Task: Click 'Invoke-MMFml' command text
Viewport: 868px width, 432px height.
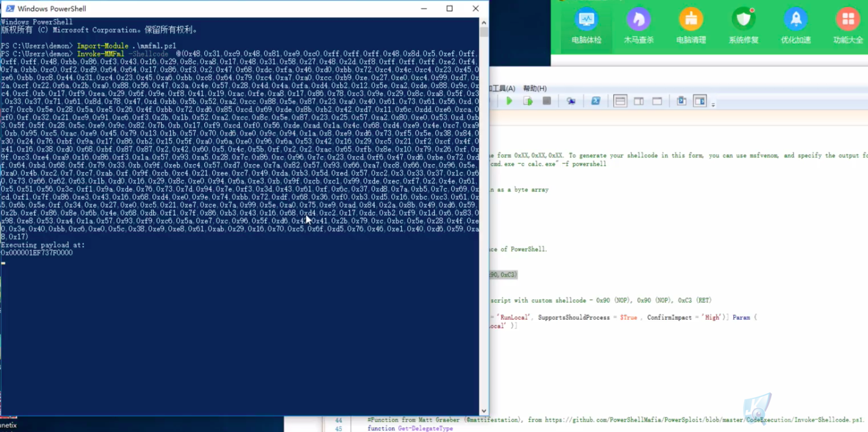Action: tap(100, 54)
